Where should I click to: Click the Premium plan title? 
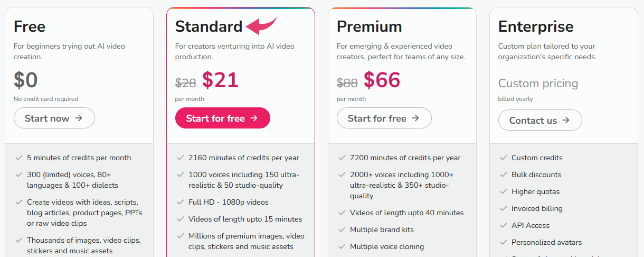click(369, 26)
